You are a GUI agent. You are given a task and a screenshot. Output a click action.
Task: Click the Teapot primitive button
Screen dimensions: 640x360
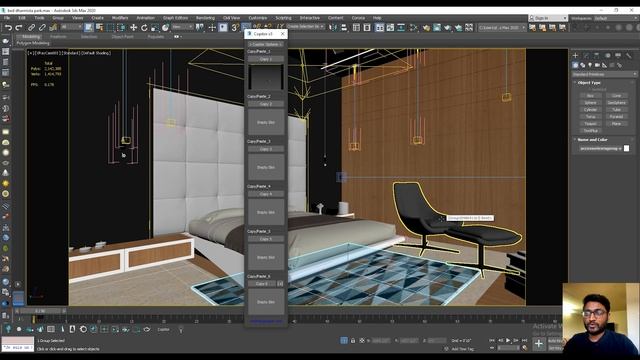coord(590,123)
